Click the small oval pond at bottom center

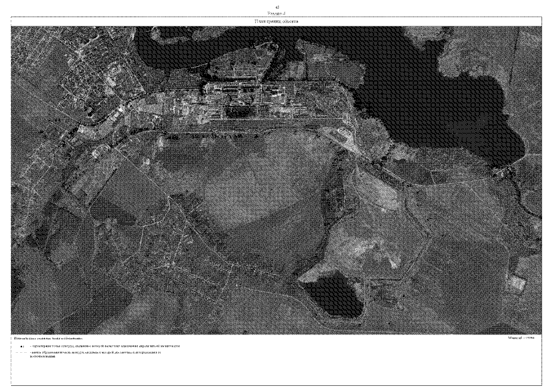pos(336,294)
